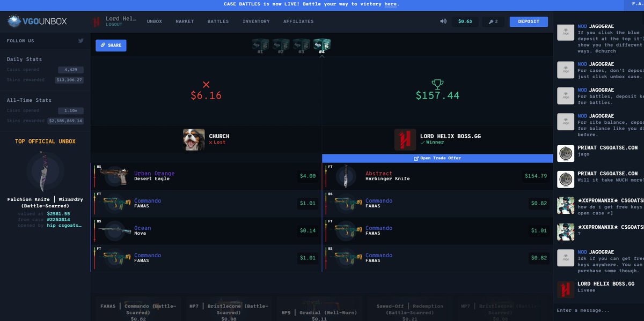Viewport: 644px width, 321px height.
Task: Select the $4.00 price tag
Action: click(308, 176)
